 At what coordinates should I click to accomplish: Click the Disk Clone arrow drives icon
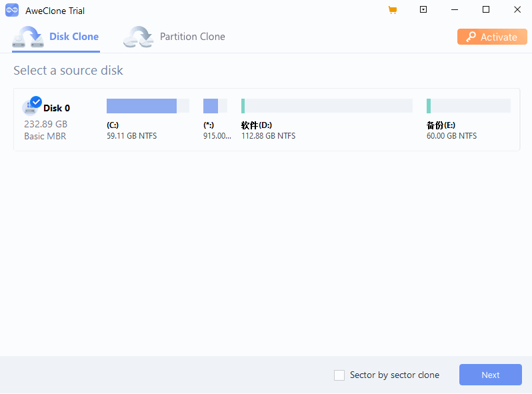(x=28, y=37)
